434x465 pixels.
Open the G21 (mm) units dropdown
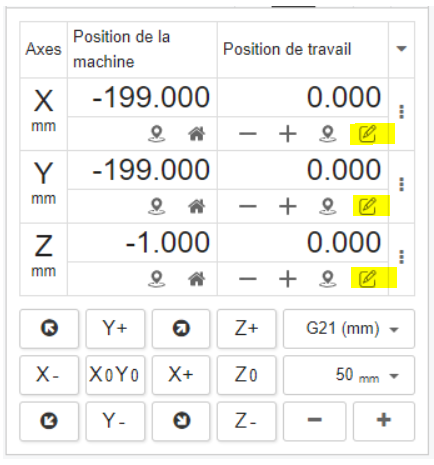click(349, 329)
